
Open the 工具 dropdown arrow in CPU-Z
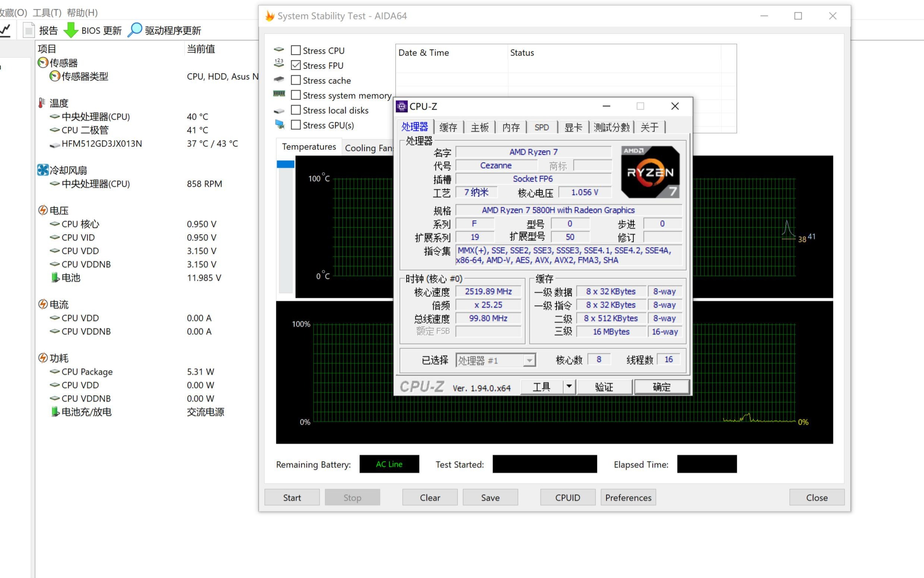pyautogui.click(x=569, y=386)
